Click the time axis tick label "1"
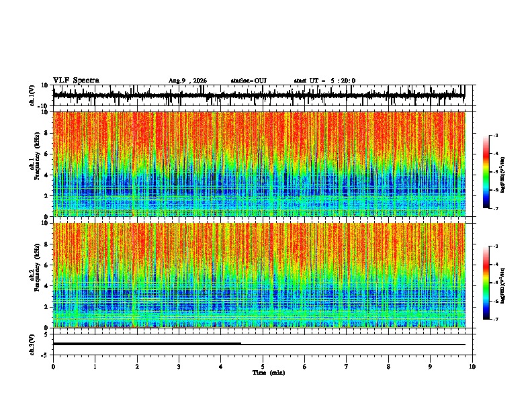 95,367
